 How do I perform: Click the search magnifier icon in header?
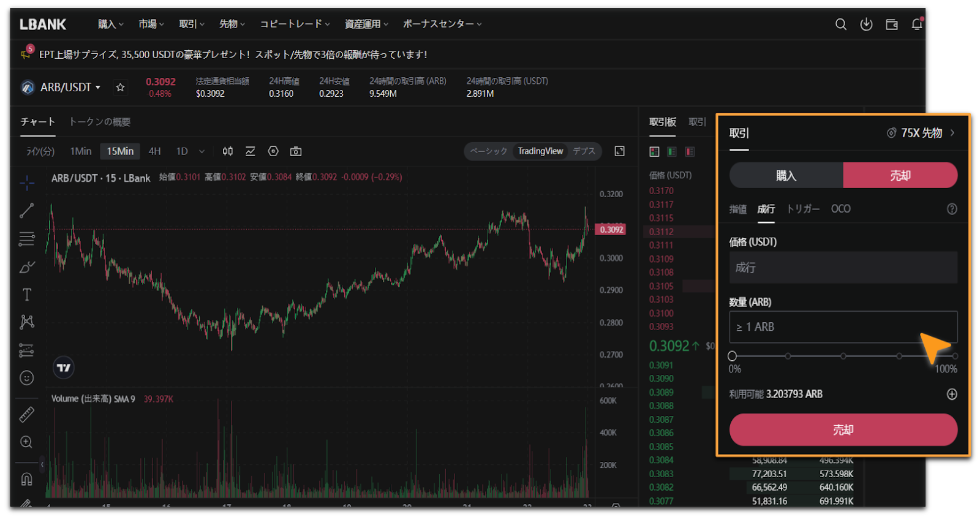[840, 25]
